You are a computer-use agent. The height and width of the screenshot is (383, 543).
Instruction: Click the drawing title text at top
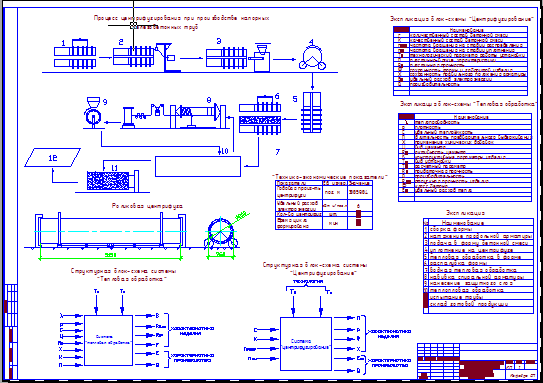point(181,22)
